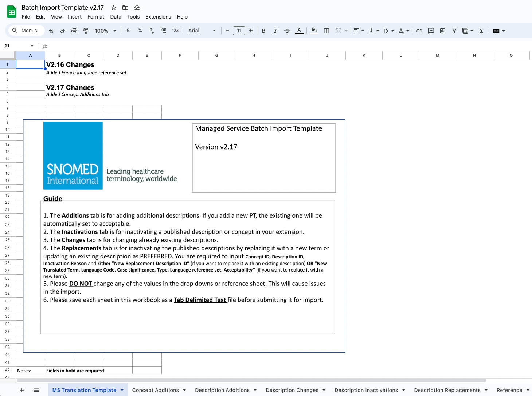
Task: Open the 123 more formats menu
Action: [175, 31]
